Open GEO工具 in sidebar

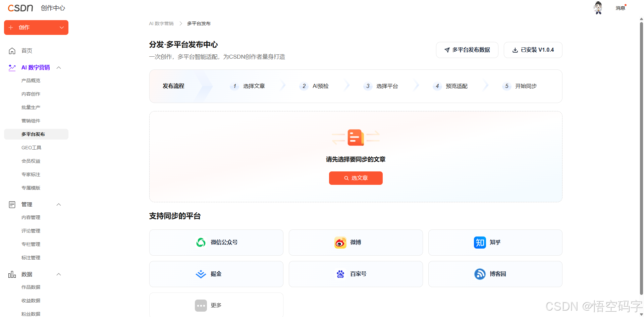coord(32,148)
